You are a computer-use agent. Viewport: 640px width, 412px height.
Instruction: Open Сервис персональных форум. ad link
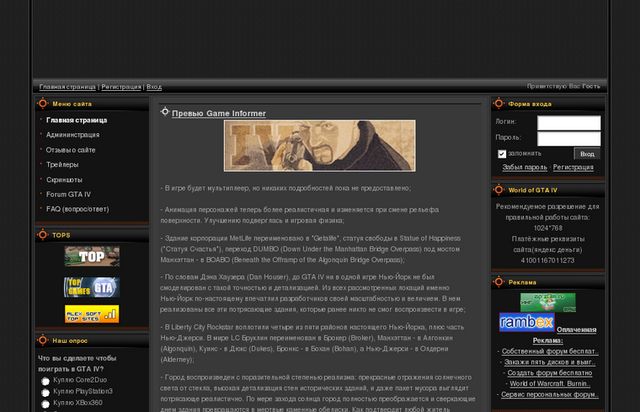549,394
